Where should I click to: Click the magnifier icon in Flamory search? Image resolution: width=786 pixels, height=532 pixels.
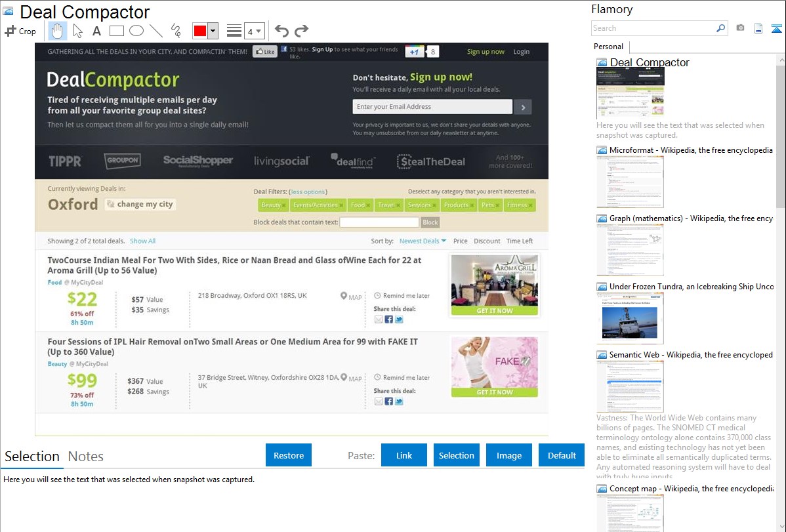(x=720, y=28)
